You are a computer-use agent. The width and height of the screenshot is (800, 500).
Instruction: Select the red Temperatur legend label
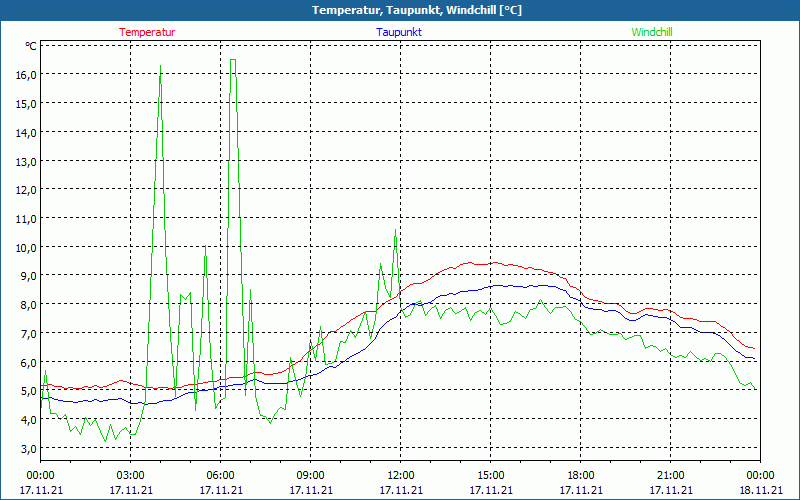click(x=147, y=32)
